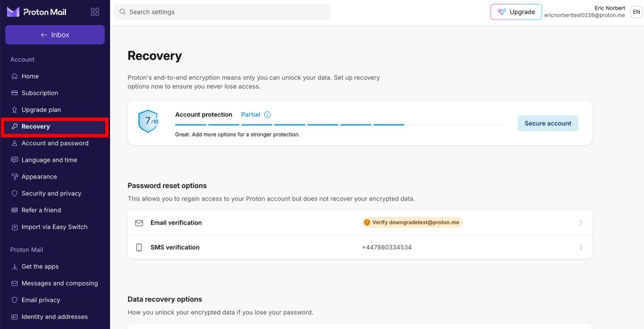644x329 pixels.
Task: Click the Get the apps download icon
Action: pyautogui.click(x=14, y=267)
